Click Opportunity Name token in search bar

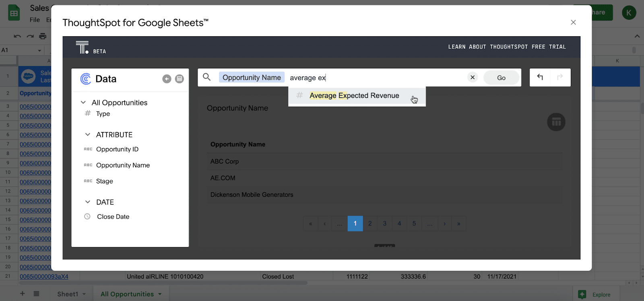click(x=252, y=77)
